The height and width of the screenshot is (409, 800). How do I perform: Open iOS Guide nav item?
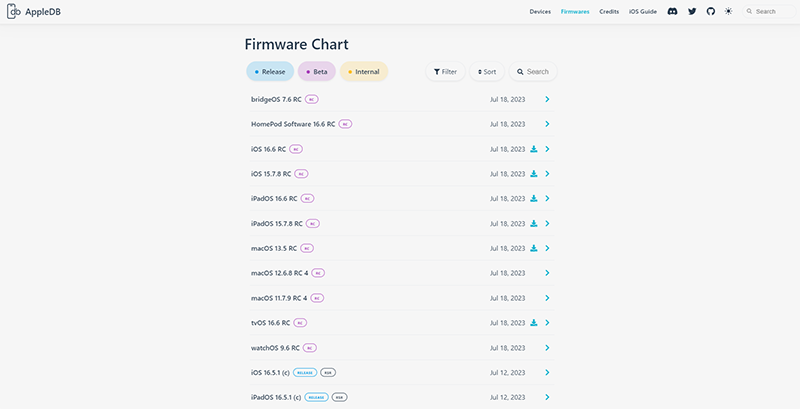point(643,11)
